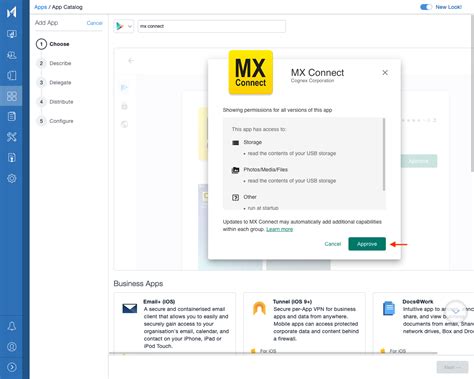Click the MobileIron logo in the sidebar
474x379 pixels.
(x=11, y=12)
